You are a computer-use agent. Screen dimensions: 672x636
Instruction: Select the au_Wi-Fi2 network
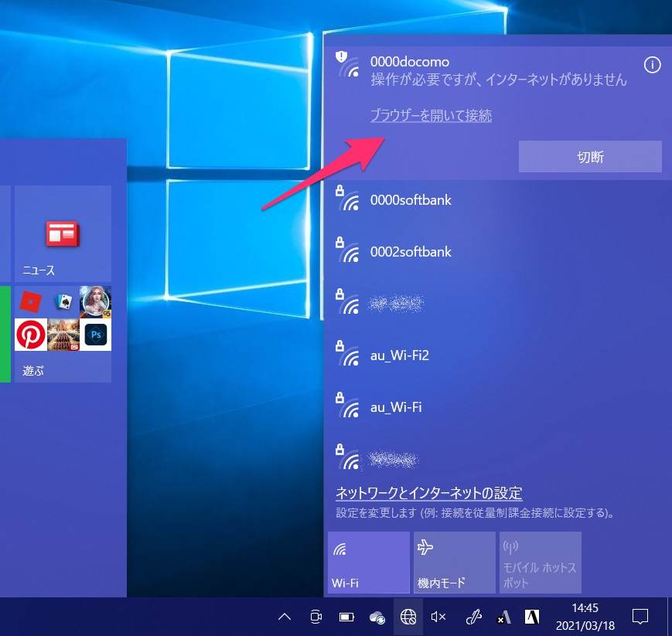tap(497, 355)
